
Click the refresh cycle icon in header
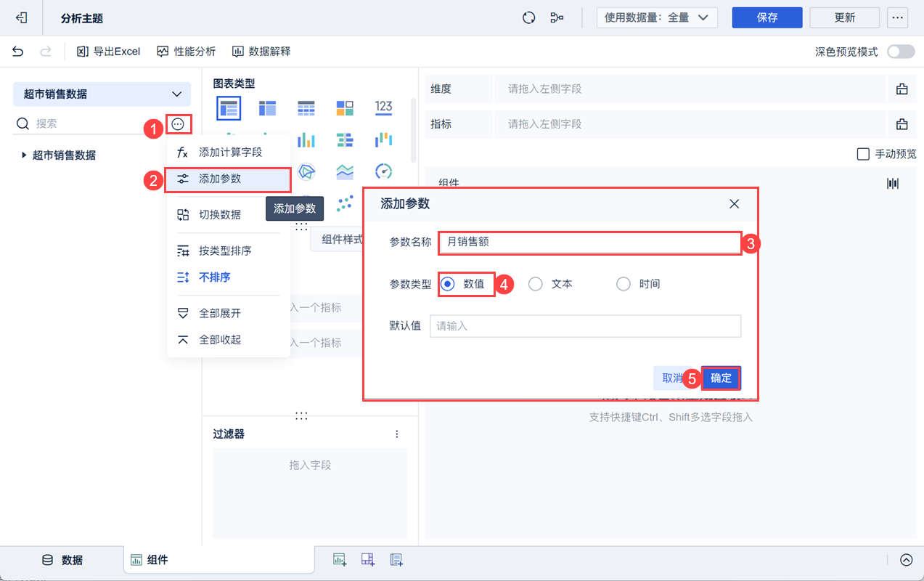pyautogui.click(x=529, y=17)
